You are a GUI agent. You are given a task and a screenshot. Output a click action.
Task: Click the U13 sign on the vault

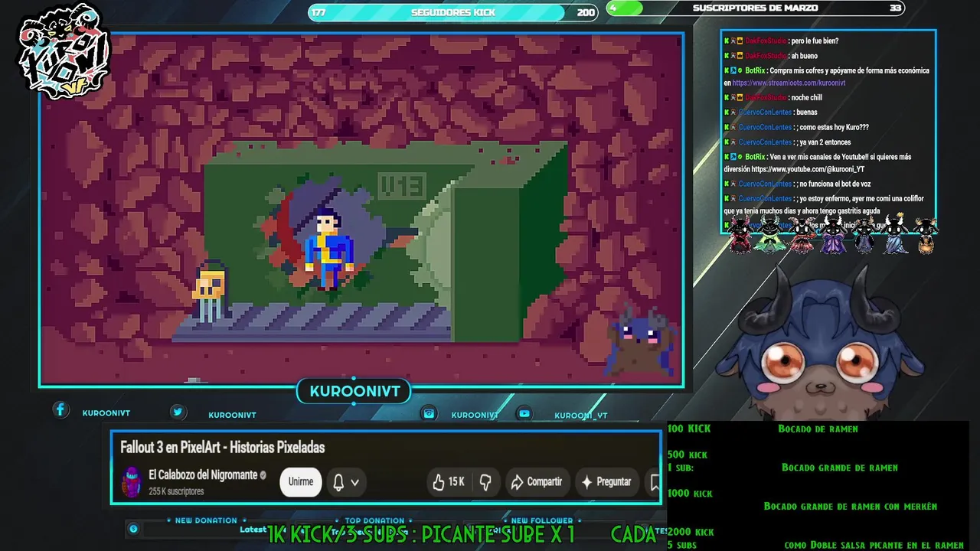tap(401, 185)
